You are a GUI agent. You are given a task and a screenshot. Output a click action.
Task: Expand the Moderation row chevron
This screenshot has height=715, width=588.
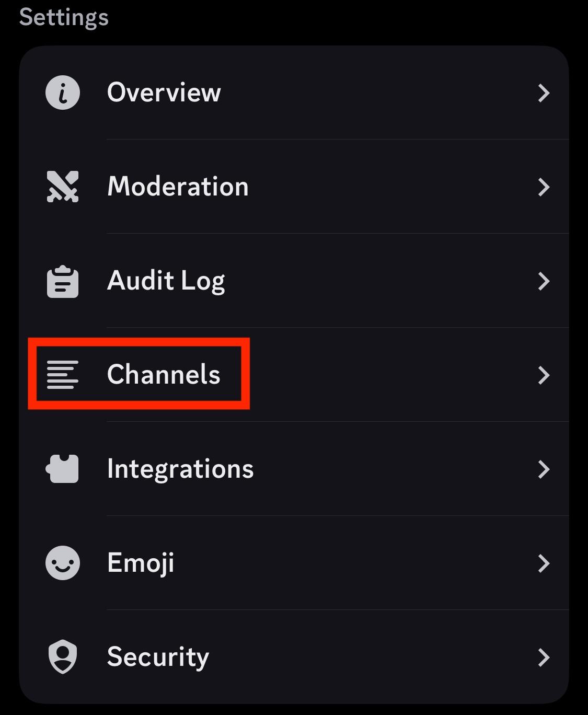tap(544, 187)
